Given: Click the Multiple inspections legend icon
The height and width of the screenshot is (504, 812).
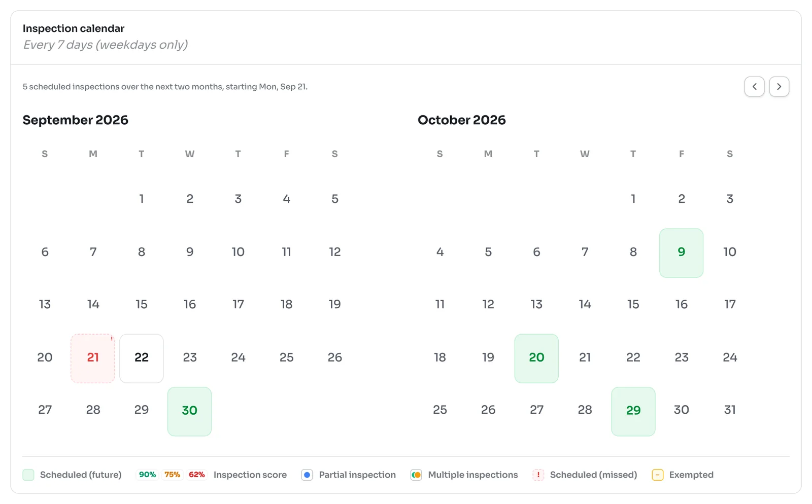Looking at the screenshot, I should coord(416,475).
